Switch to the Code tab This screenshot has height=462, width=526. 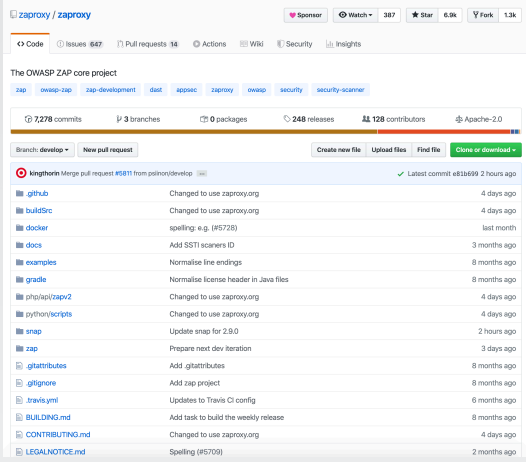30,44
